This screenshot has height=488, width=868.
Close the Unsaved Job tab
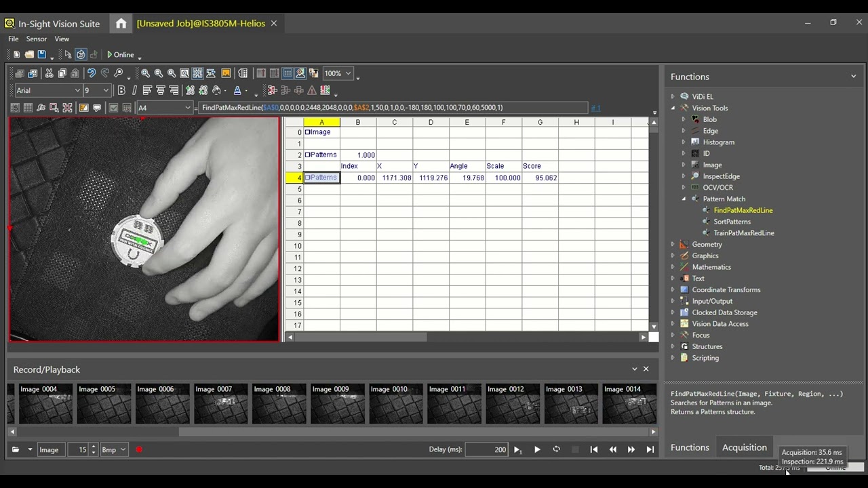pos(274,23)
